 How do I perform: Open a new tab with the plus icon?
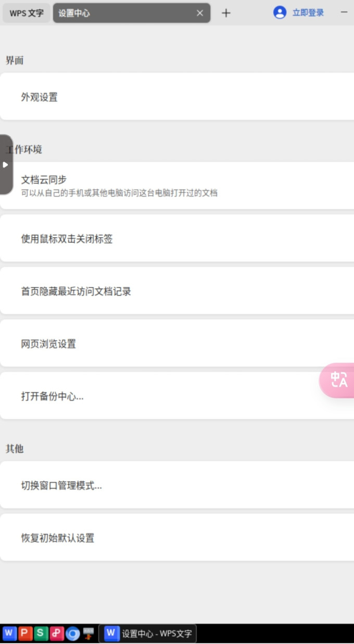(226, 13)
